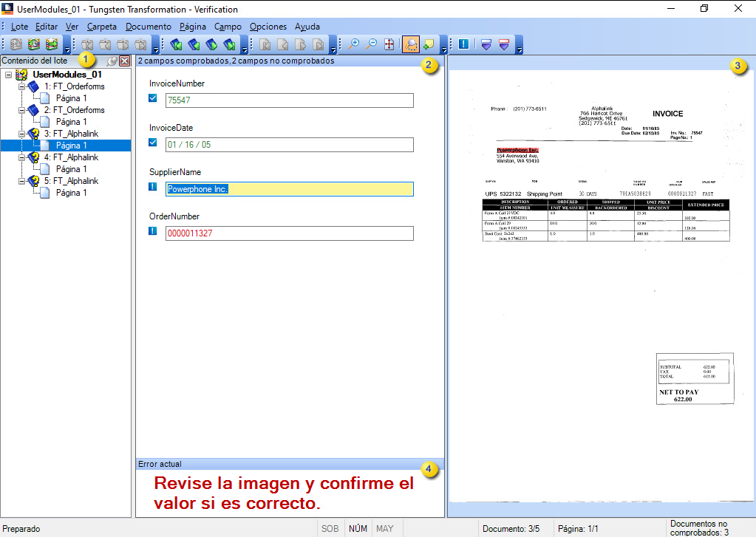Open the Opciones menu
The width and height of the screenshot is (756, 537).
pos(268,26)
